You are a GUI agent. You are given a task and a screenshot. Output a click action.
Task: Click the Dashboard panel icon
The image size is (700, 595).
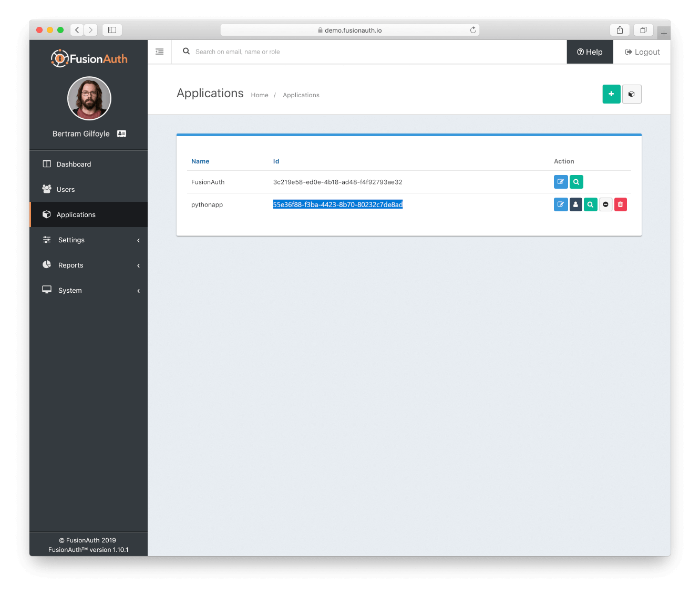point(47,163)
